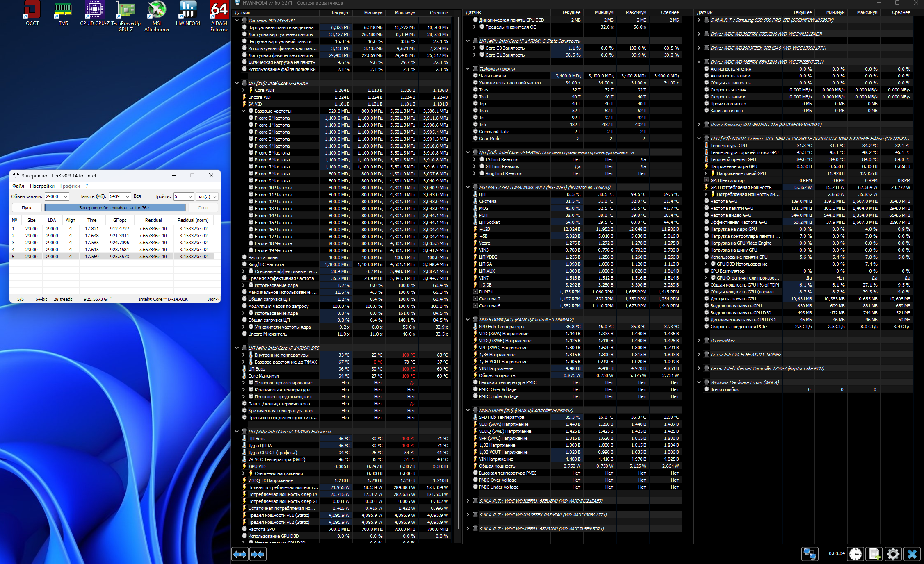Collapse the Тайминги памяти sensor group

pos(468,69)
